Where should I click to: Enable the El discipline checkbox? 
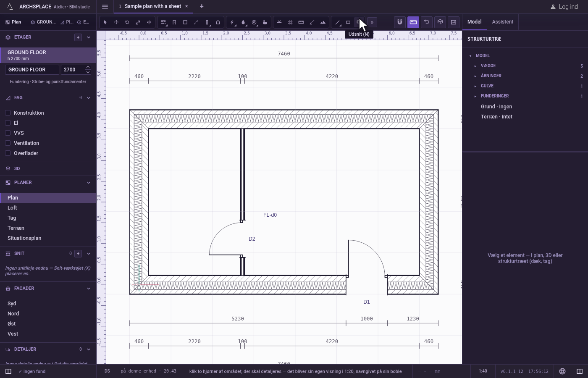(8, 123)
